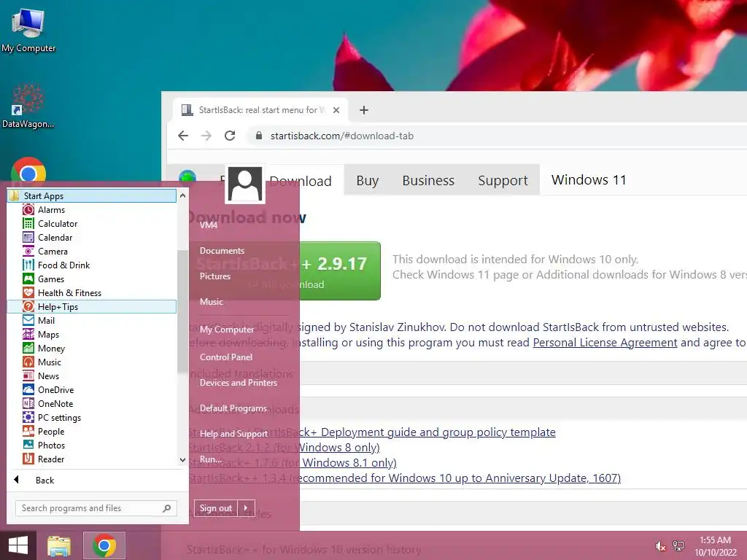The height and width of the screenshot is (560, 747).
Task: Open the Alarms app icon
Action: [28, 209]
